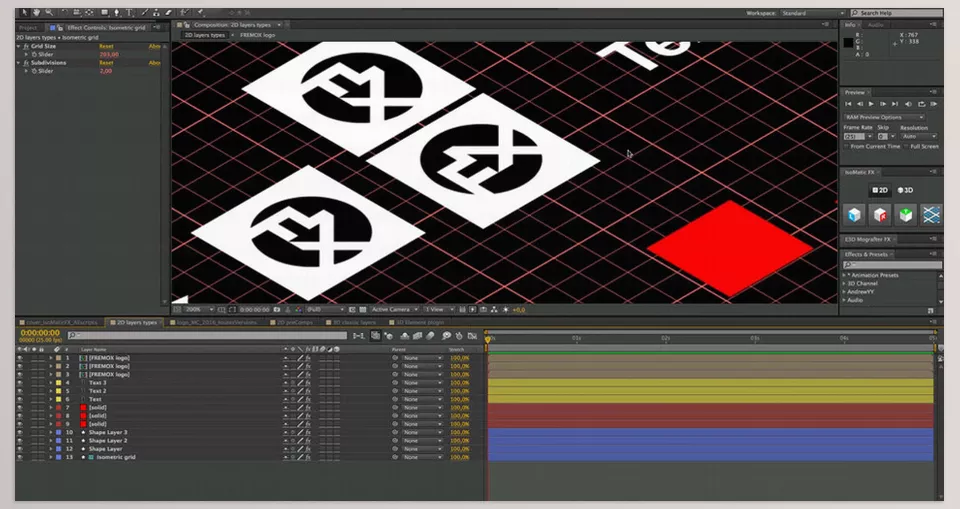The height and width of the screenshot is (509, 960).
Task: Select the Pan Behind anchor point tool
Action: pos(89,12)
